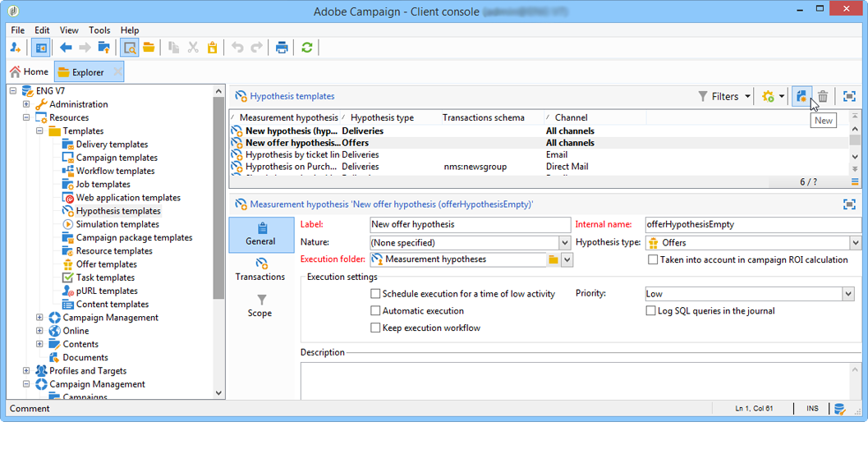Screen dimensions: 868x454
Task: Click the tree panel vertical scrollbar
Action: (x=218, y=199)
